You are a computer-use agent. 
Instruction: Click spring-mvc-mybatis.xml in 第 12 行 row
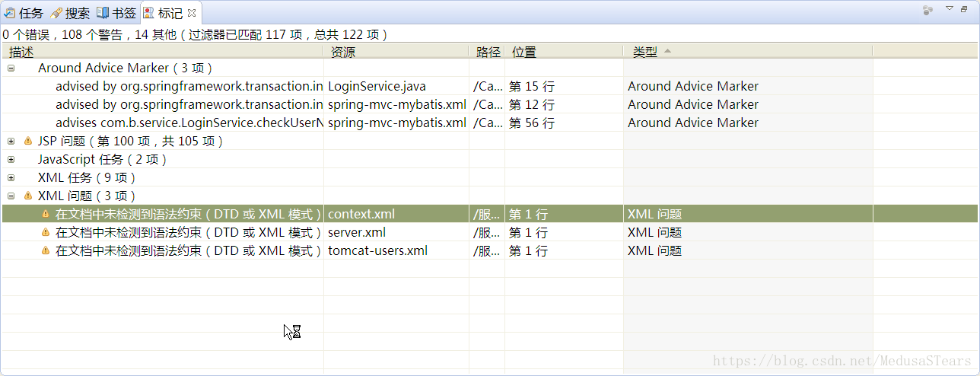tap(396, 104)
